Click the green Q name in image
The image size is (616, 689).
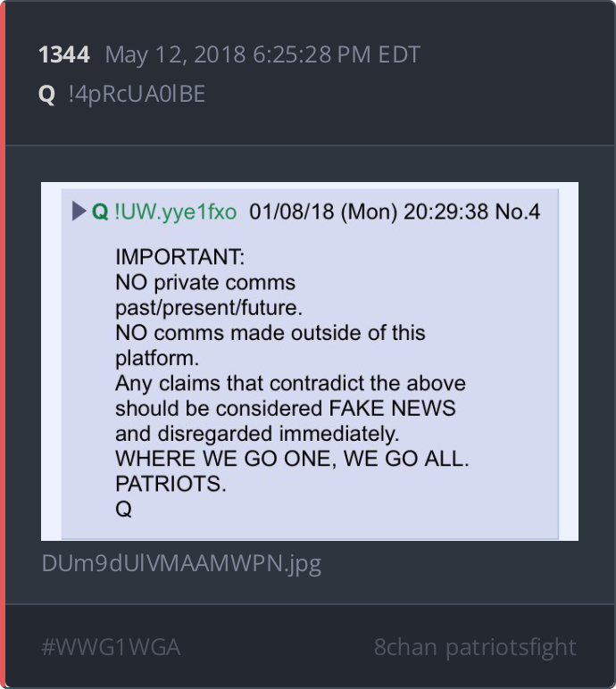tap(100, 212)
